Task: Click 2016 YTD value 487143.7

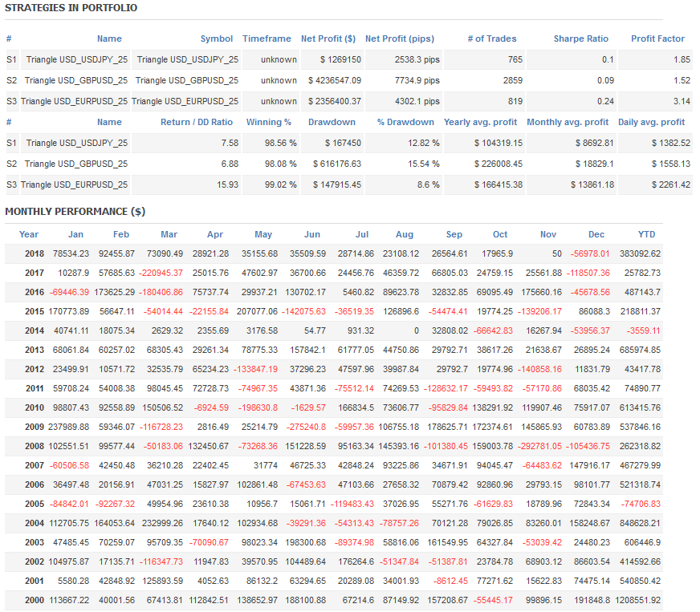Action: coord(640,293)
